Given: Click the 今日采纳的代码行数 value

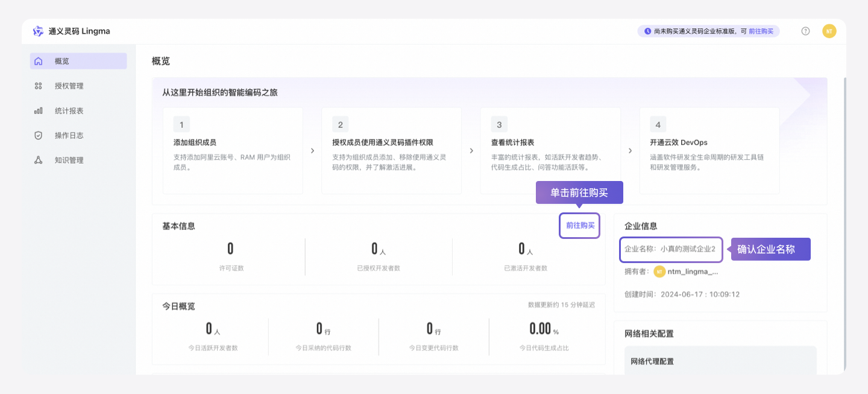Looking at the screenshot, I should [x=323, y=329].
